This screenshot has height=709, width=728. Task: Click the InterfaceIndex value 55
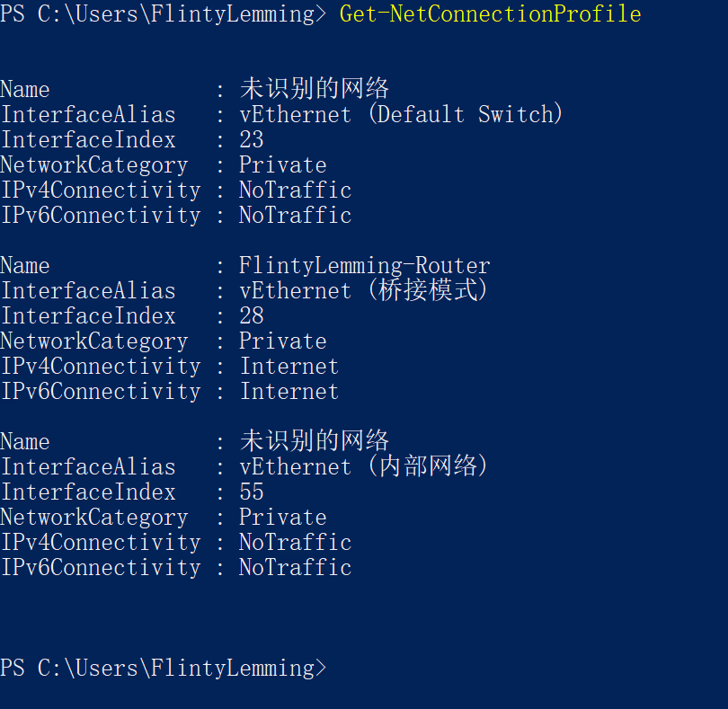(x=252, y=492)
